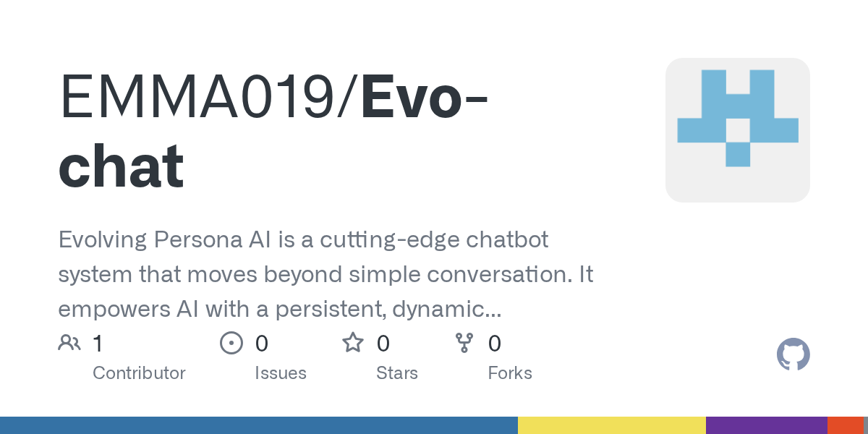
Task: Select the blue language bar segment
Action: [259, 425]
